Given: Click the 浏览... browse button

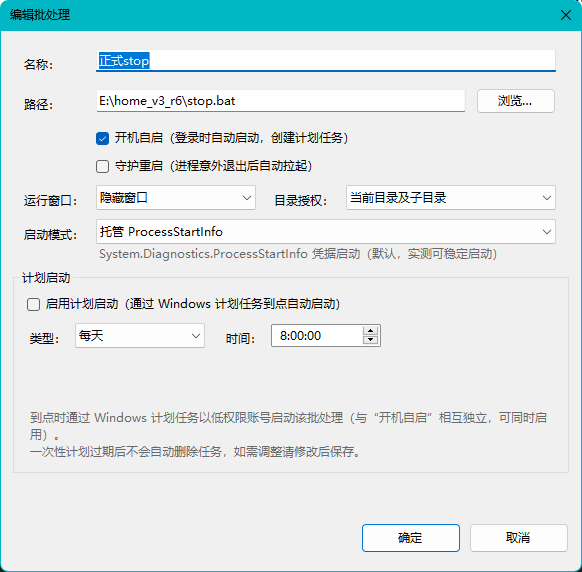Looking at the screenshot, I should click(x=516, y=101).
